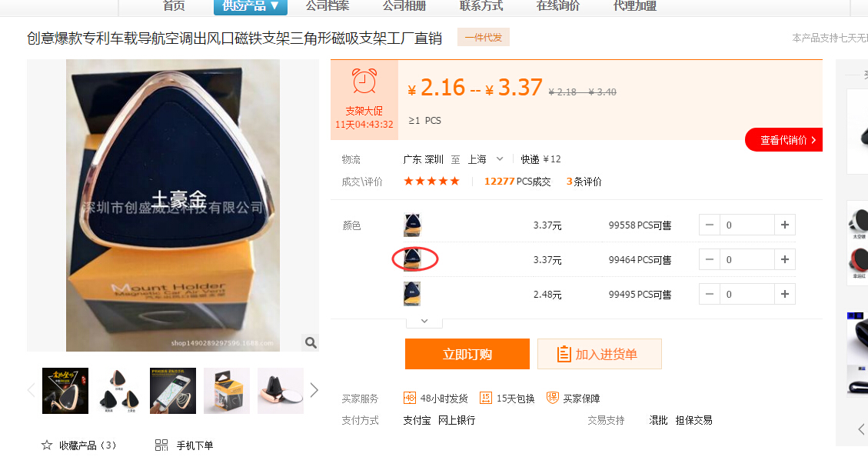The height and width of the screenshot is (457, 868).
Task: Click the 48小时发货 service icon
Action: coord(410,398)
